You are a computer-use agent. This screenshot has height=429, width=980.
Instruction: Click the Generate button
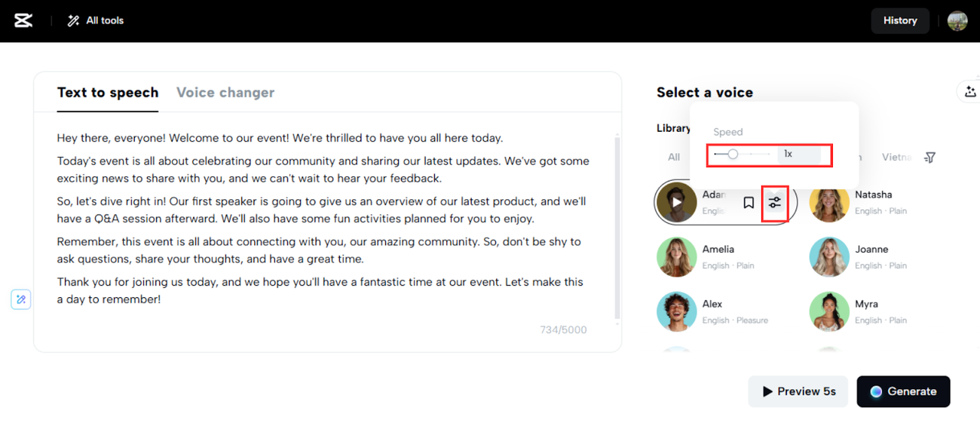click(903, 391)
